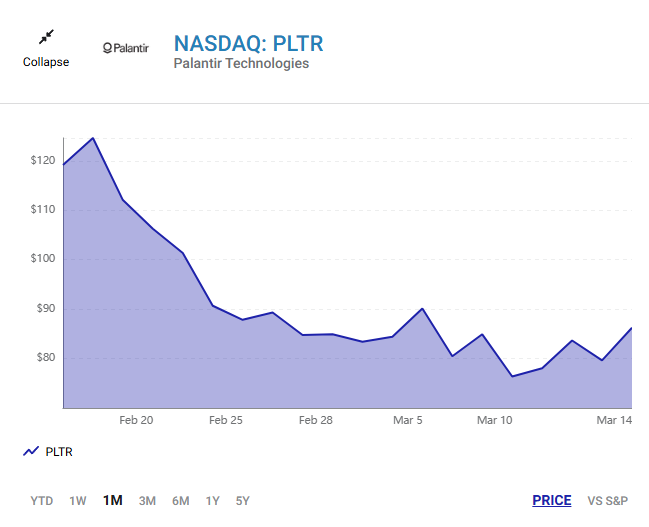Click the PLTR legend line icon
The width and height of the screenshot is (649, 527).
pos(30,452)
